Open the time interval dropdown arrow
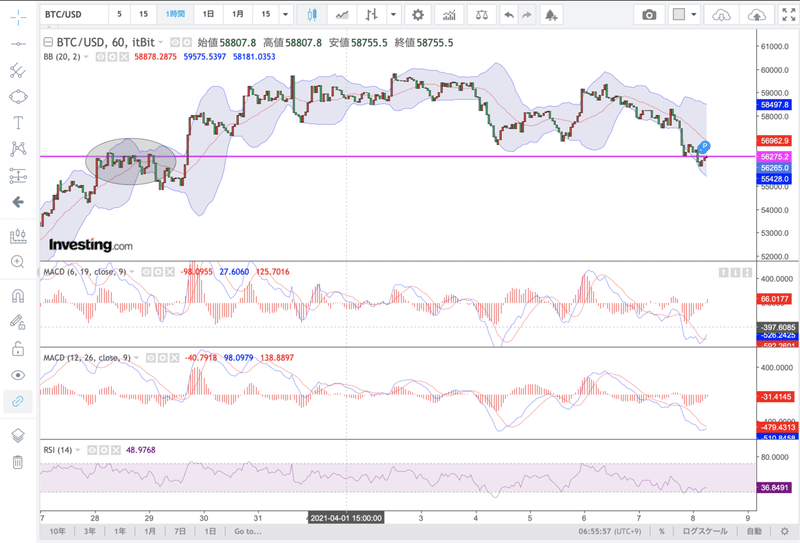Screen dimensions: 800x543 click(285, 15)
